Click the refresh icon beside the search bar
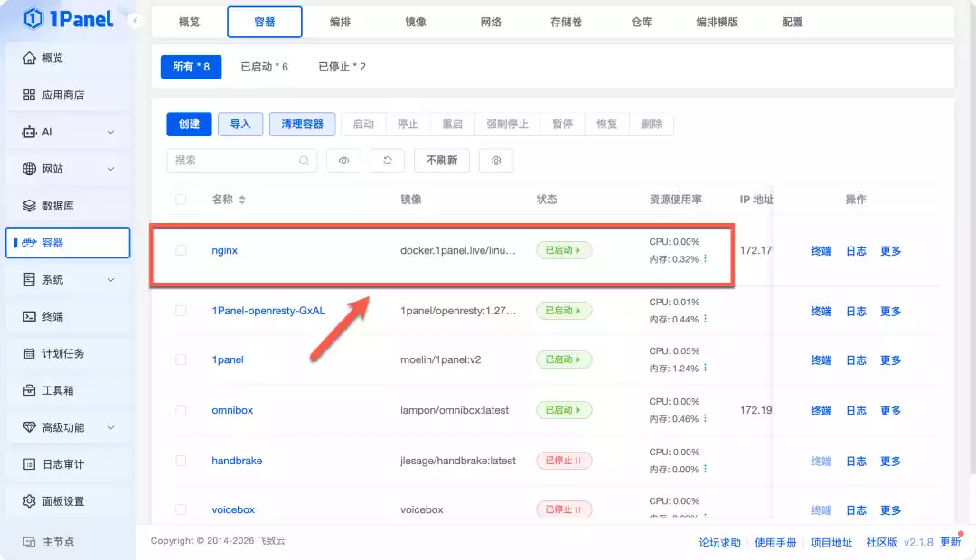 point(387,160)
